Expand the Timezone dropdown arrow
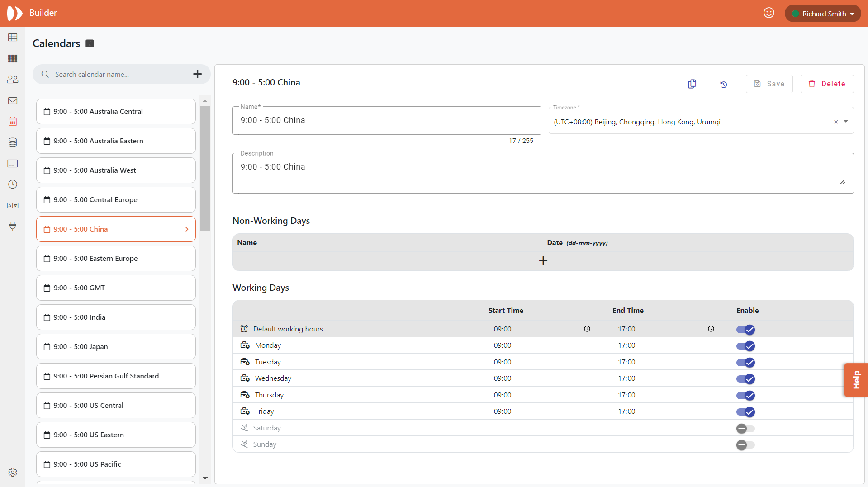 846,122
